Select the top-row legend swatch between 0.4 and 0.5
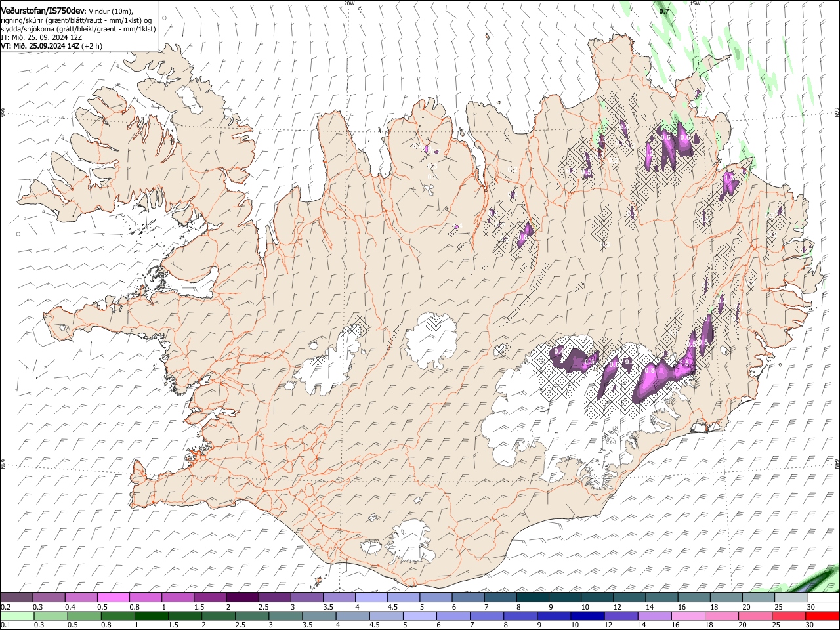840x630 pixels. pyautogui.click(x=81, y=598)
